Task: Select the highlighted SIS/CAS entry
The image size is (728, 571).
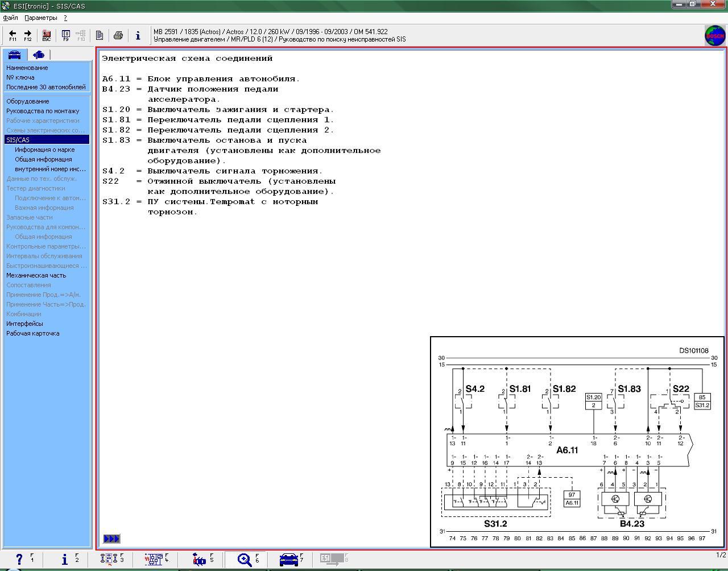Action: pos(47,140)
